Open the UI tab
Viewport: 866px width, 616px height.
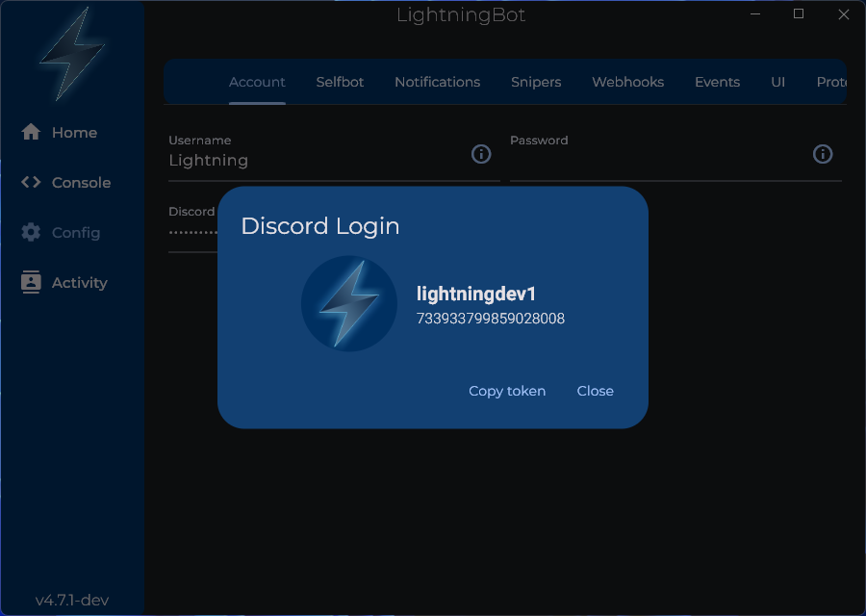(x=778, y=82)
